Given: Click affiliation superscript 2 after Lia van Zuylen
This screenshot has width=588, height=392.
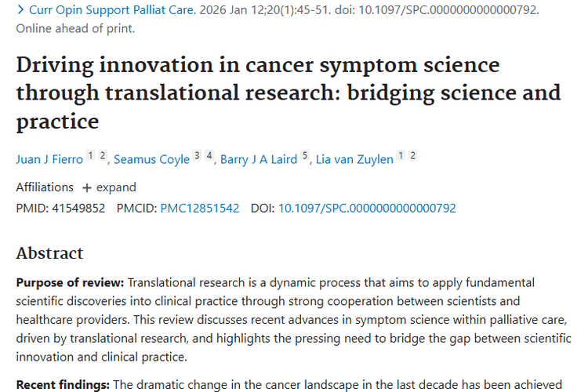Looking at the screenshot, I should (x=412, y=155).
